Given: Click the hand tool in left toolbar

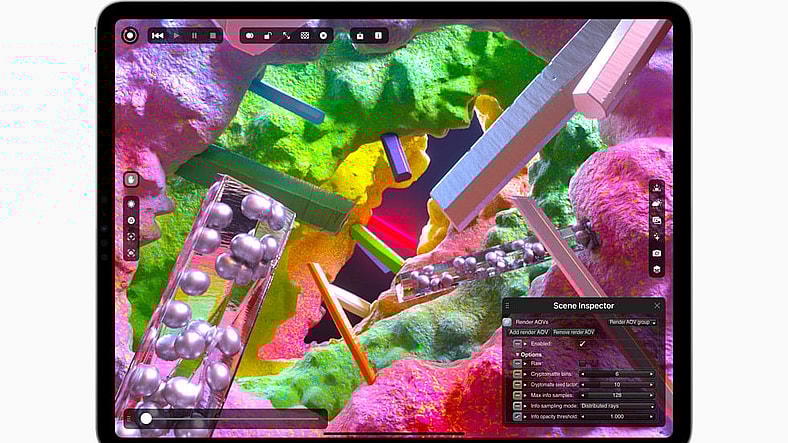Looking at the screenshot, I should point(131,180).
